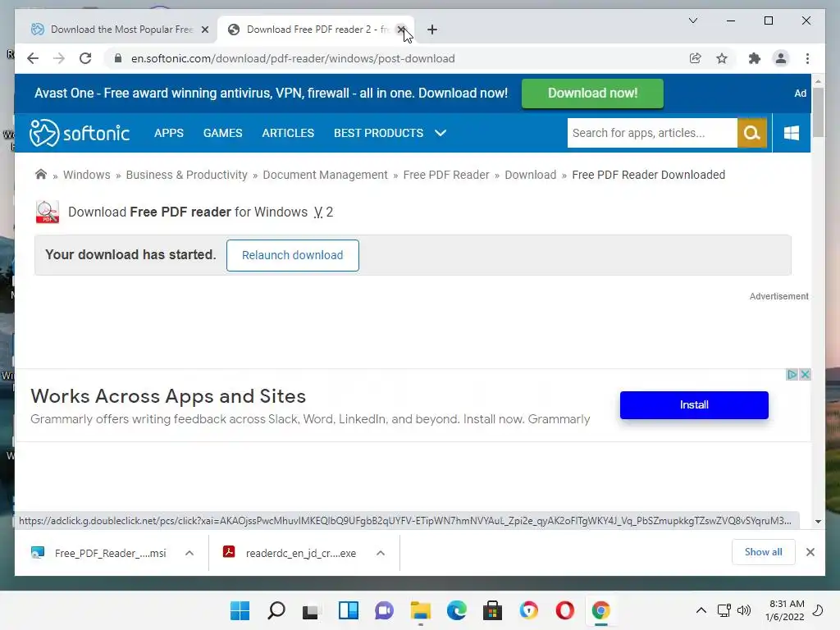Select the Windows platform icon in header
Image resolution: width=840 pixels, height=630 pixels.
792,133
